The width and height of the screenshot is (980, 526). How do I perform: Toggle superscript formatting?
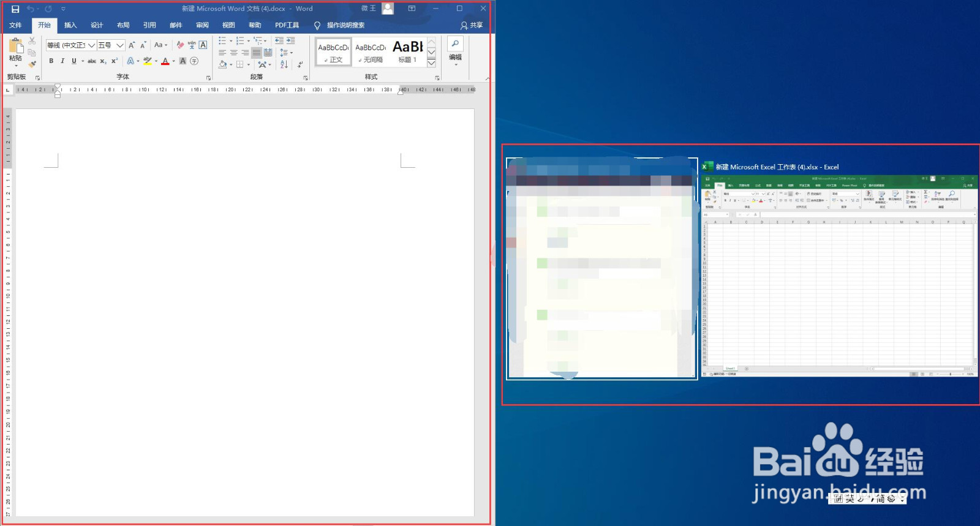coord(114,61)
